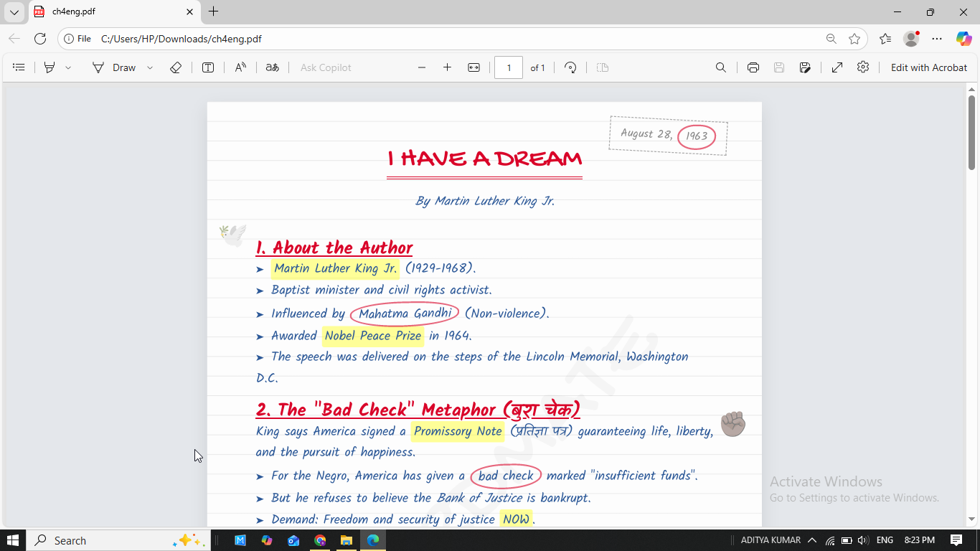Open Find search in the PDF toolbar

[721, 67]
